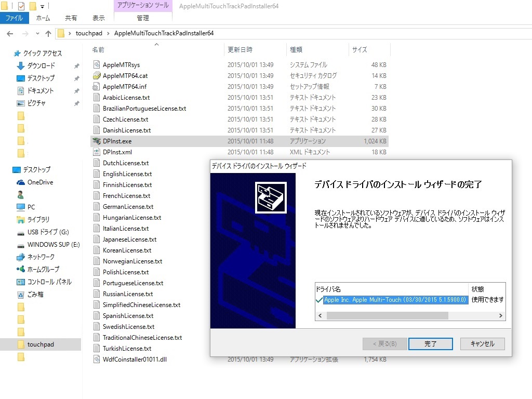Click the checkmark icon beside Apple Multi-Touch driver
Screen dimensions: 532x399
coord(319,300)
